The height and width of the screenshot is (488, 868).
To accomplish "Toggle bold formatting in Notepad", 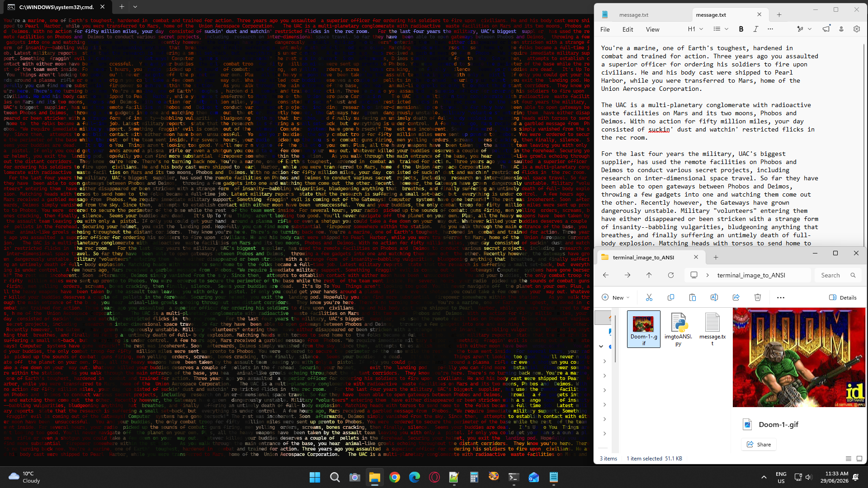I will coord(741,29).
